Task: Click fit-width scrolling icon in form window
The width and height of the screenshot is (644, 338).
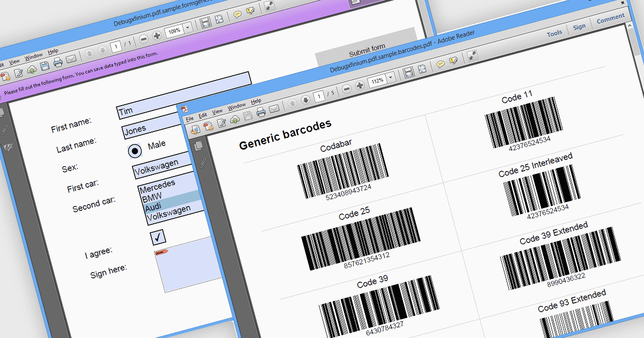Action: pyautogui.click(x=205, y=23)
